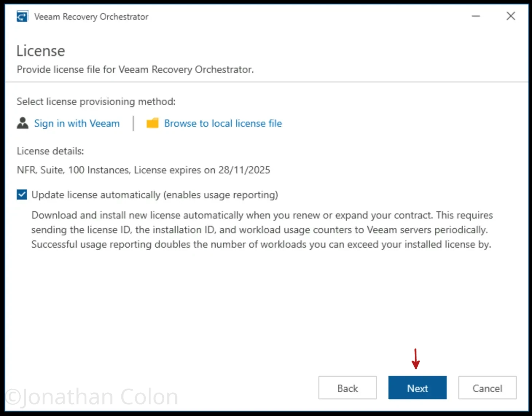Click the text Provide license file for Veeam Recovery Orchestrator
The width and height of the screenshot is (532, 416).
click(135, 69)
